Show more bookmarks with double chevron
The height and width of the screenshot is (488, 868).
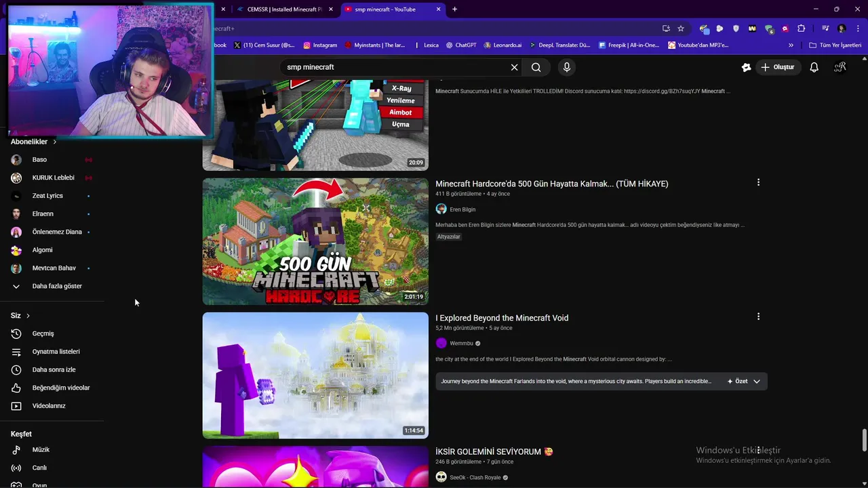tap(791, 45)
